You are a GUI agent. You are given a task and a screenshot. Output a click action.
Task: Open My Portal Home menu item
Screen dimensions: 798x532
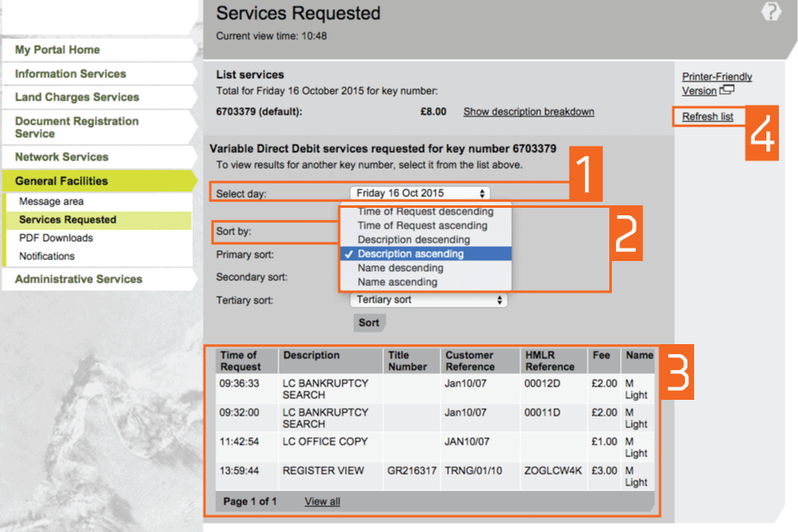tap(57, 50)
